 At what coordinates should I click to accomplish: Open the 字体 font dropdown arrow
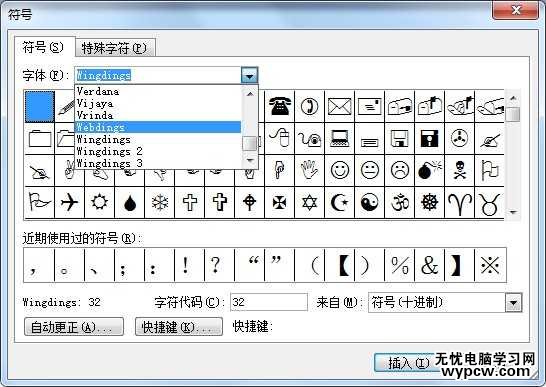(x=249, y=75)
